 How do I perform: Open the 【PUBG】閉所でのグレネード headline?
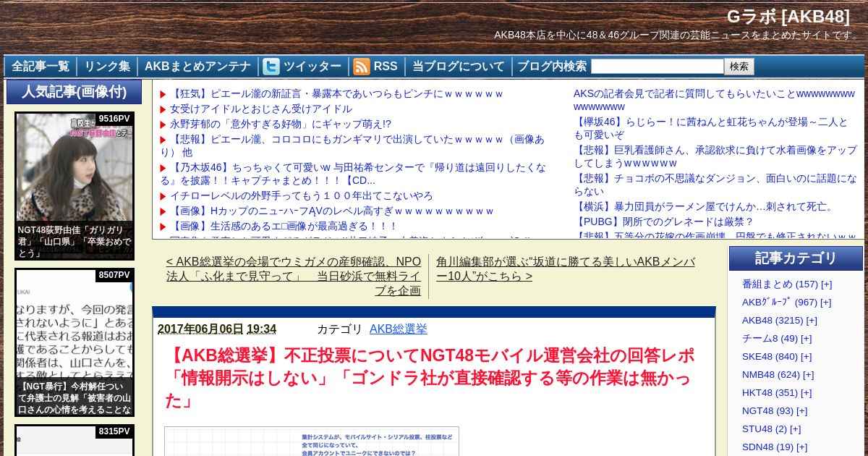click(x=664, y=221)
